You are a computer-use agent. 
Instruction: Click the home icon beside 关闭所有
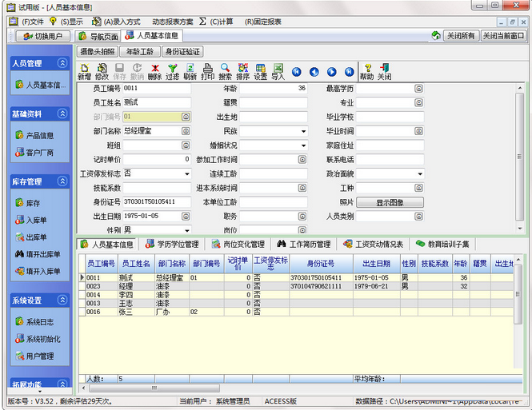pos(436,36)
